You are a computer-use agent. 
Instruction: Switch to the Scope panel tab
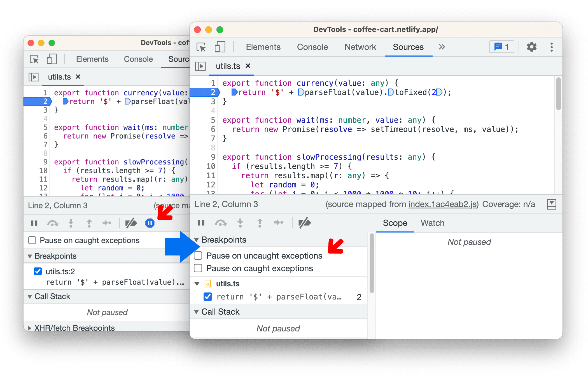tap(394, 223)
